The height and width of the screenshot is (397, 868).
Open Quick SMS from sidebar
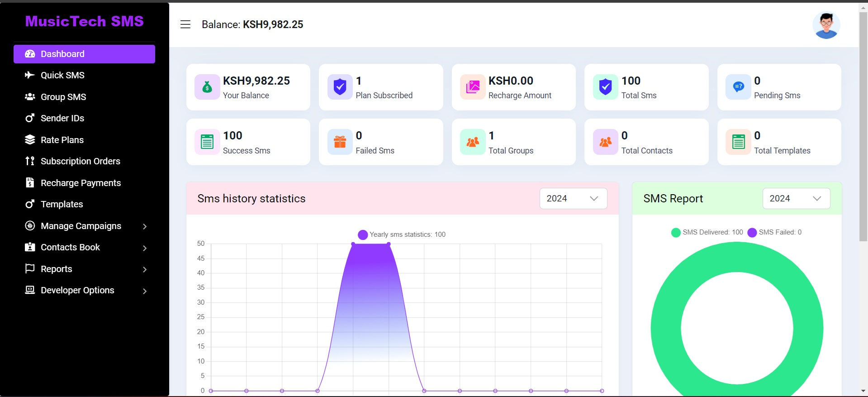[62, 75]
